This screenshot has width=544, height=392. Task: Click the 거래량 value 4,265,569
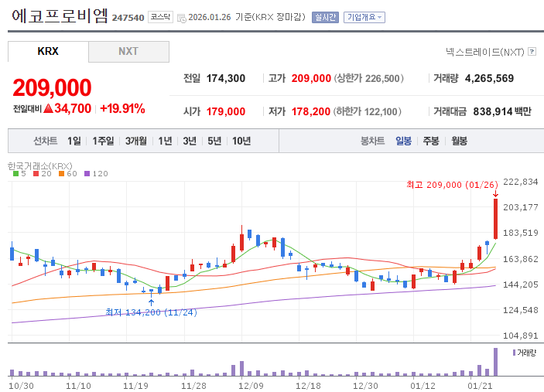(x=489, y=79)
